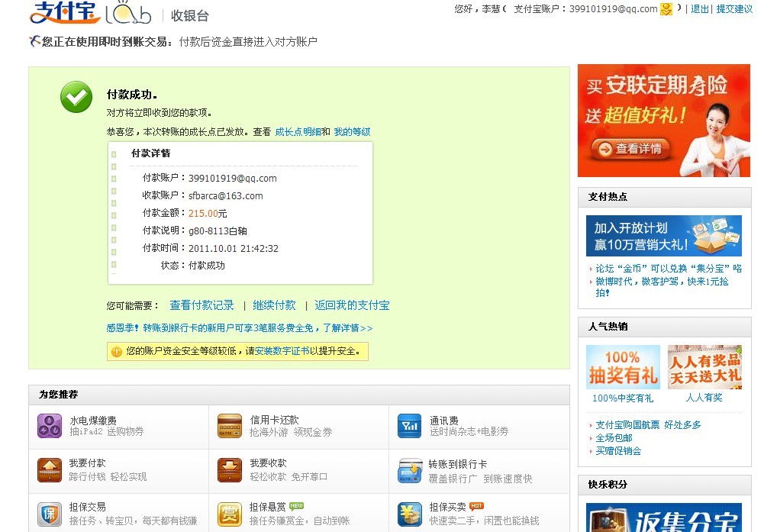Click the 为您推荐 section header
764x532 pixels.
(x=59, y=395)
